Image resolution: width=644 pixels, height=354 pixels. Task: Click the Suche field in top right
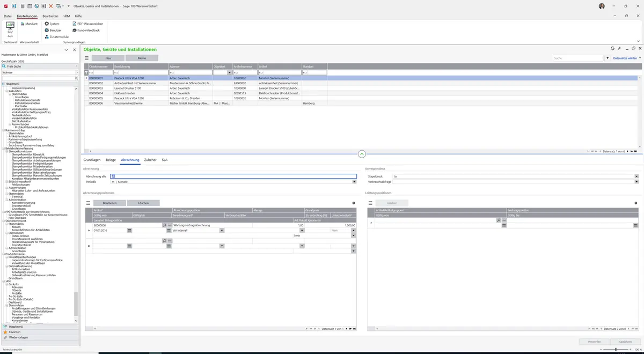578,58
